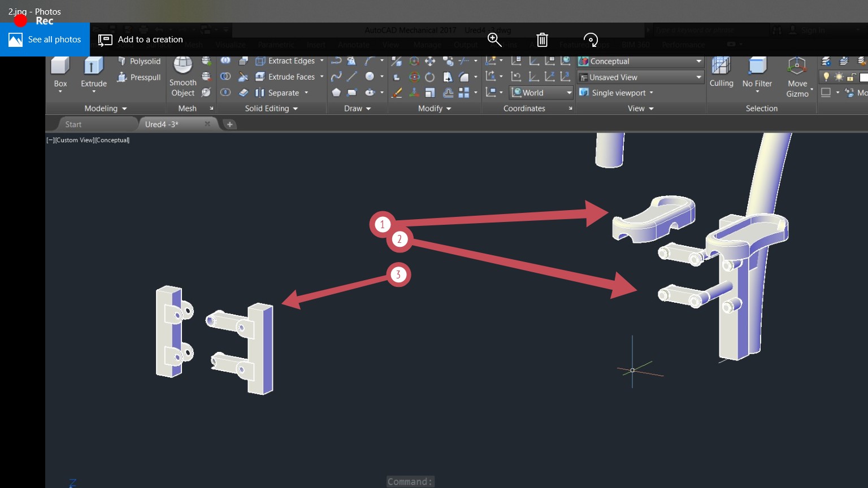Activate the Polysolid tool
Viewport: 868px width, 488px height.
(139, 61)
